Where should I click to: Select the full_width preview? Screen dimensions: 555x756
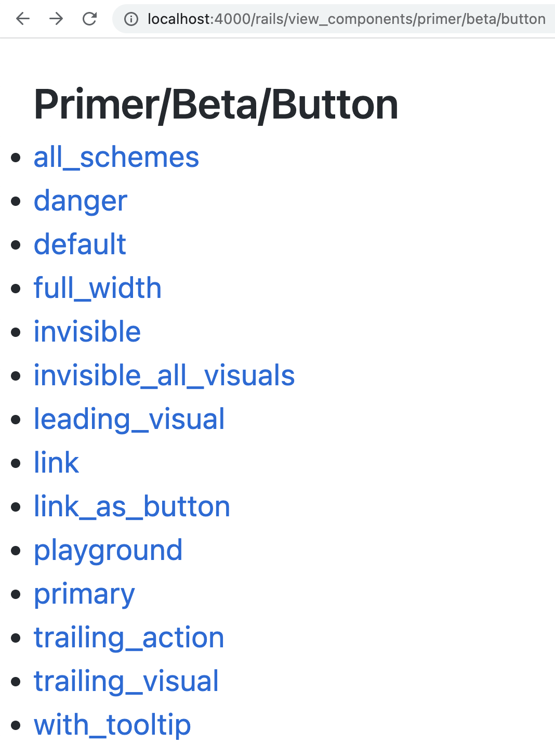point(98,288)
